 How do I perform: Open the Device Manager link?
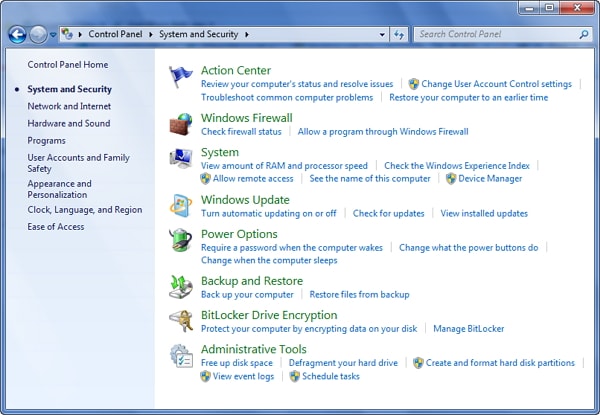490,179
